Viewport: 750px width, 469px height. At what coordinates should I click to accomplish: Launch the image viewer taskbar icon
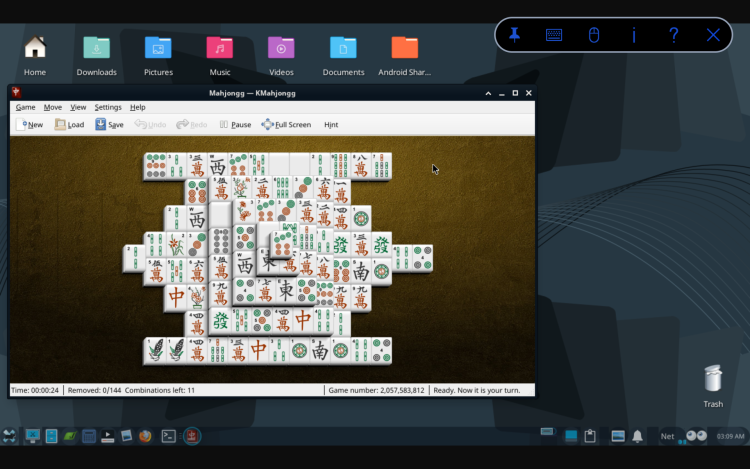[126, 436]
